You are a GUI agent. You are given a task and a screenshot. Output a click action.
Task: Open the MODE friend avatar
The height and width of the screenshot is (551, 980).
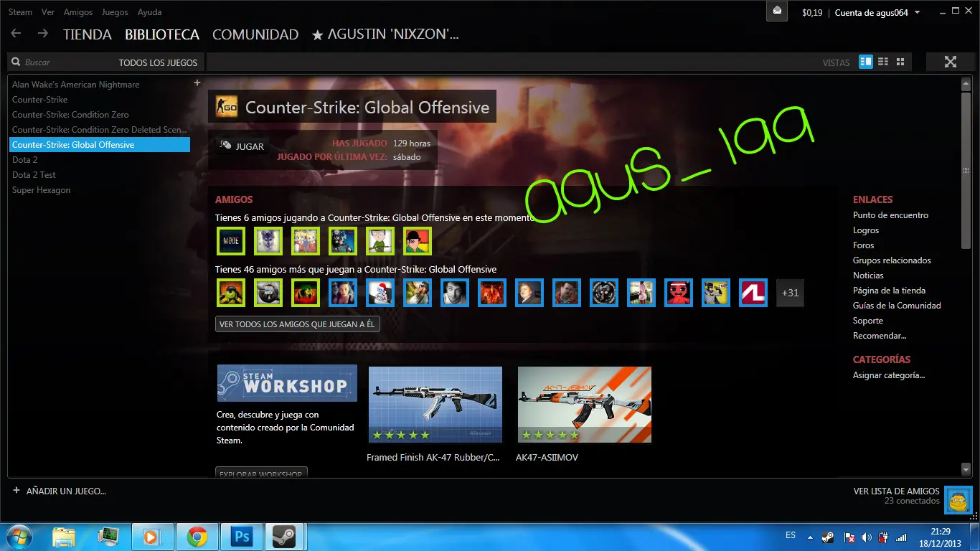(x=231, y=241)
